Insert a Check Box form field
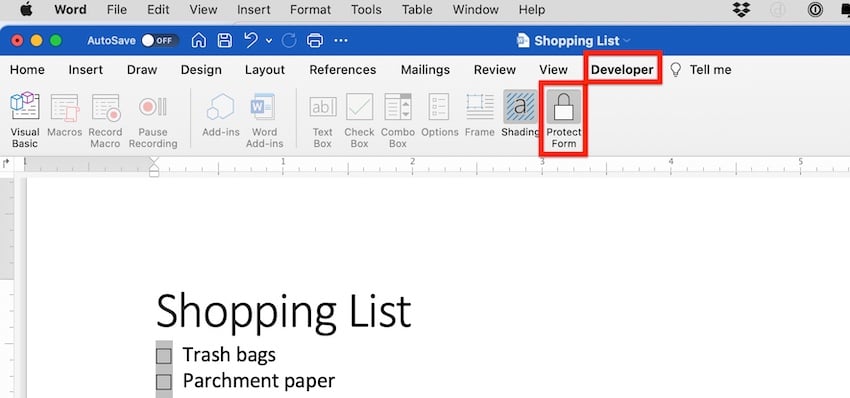Screen dimensions: 850x398 (359, 120)
